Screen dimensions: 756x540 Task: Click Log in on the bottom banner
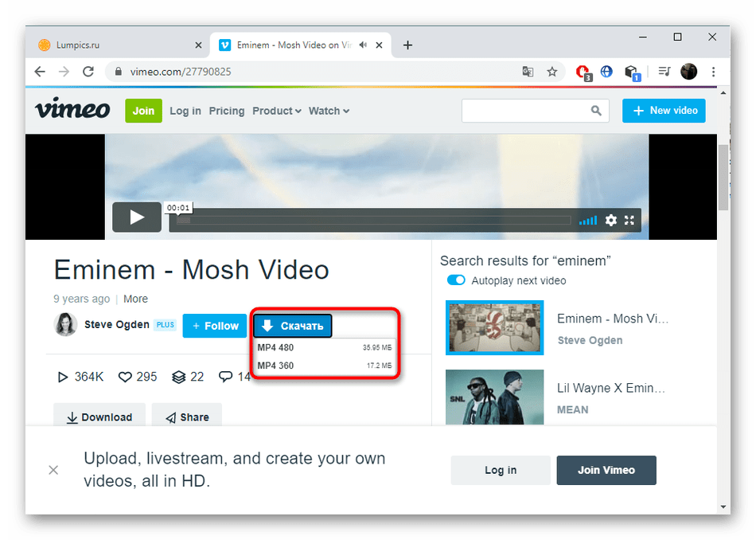501,470
